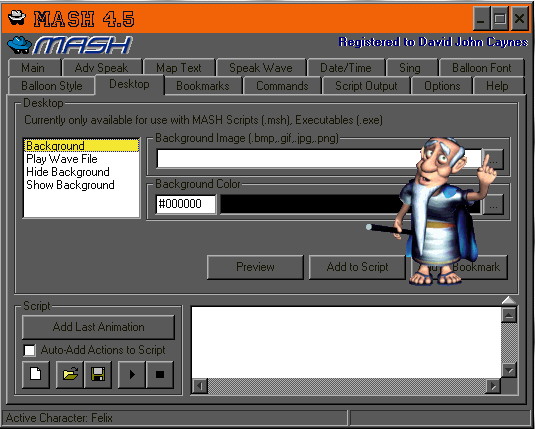Viewport: 535px width, 429px height.
Task: Click script area scroll left arrow
Action: click(200, 386)
